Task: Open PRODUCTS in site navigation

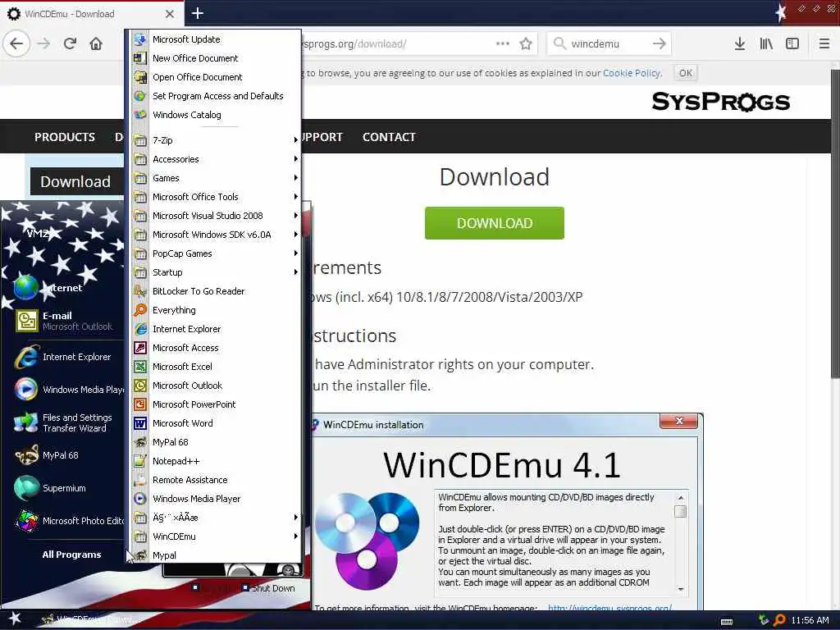Action: click(65, 137)
